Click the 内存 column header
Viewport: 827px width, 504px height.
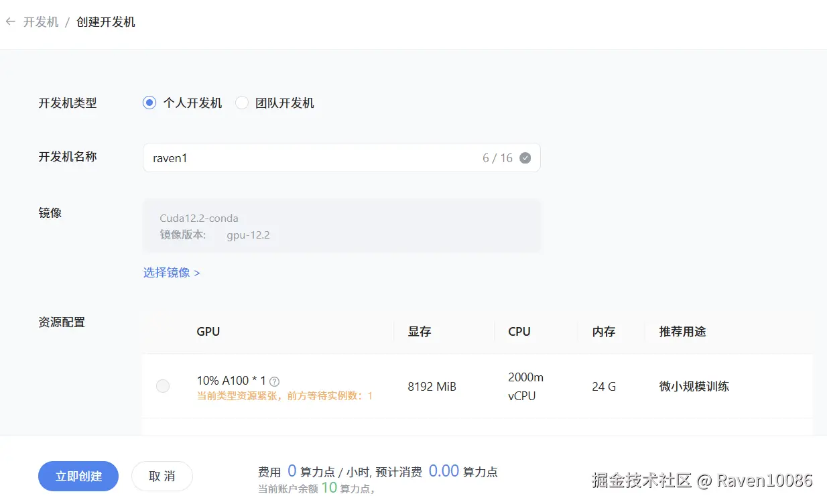click(604, 332)
